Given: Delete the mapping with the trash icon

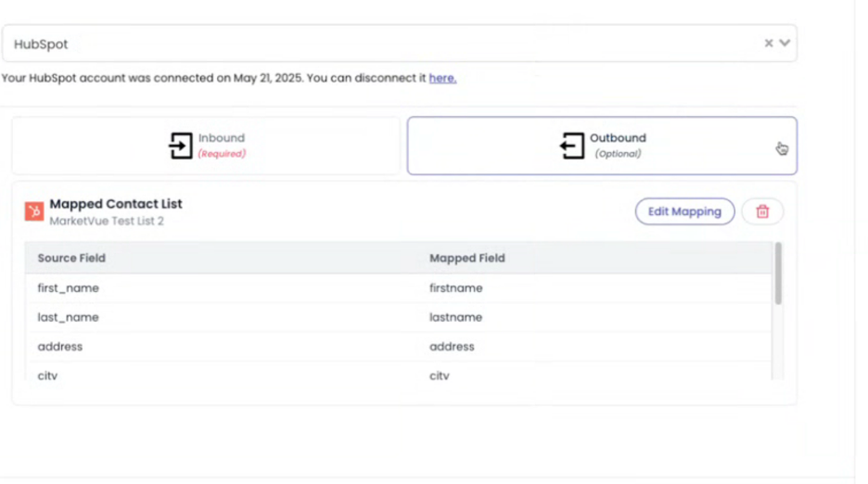Looking at the screenshot, I should 762,211.
